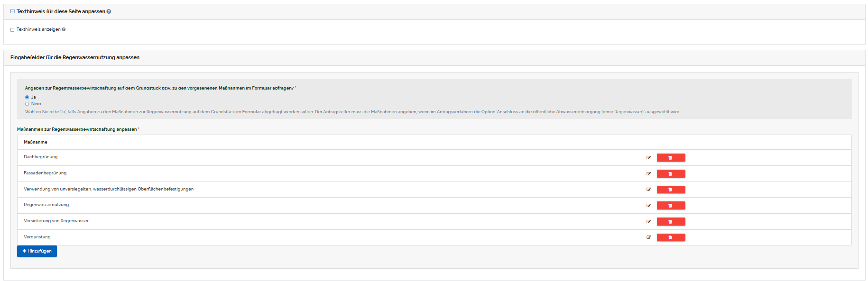Delete the Oberflächenbefestigungen measure row
The height and width of the screenshot is (281, 868).
[x=670, y=190]
